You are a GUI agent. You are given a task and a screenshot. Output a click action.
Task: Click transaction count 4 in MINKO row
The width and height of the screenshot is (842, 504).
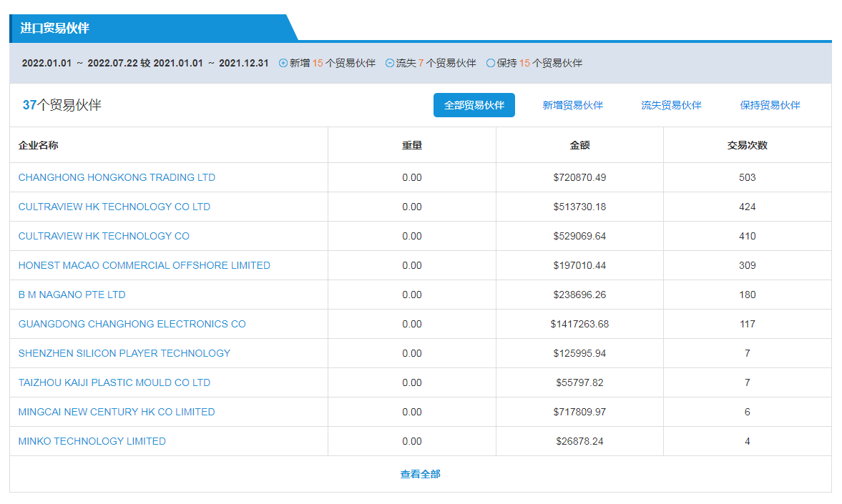pyautogui.click(x=748, y=441)
